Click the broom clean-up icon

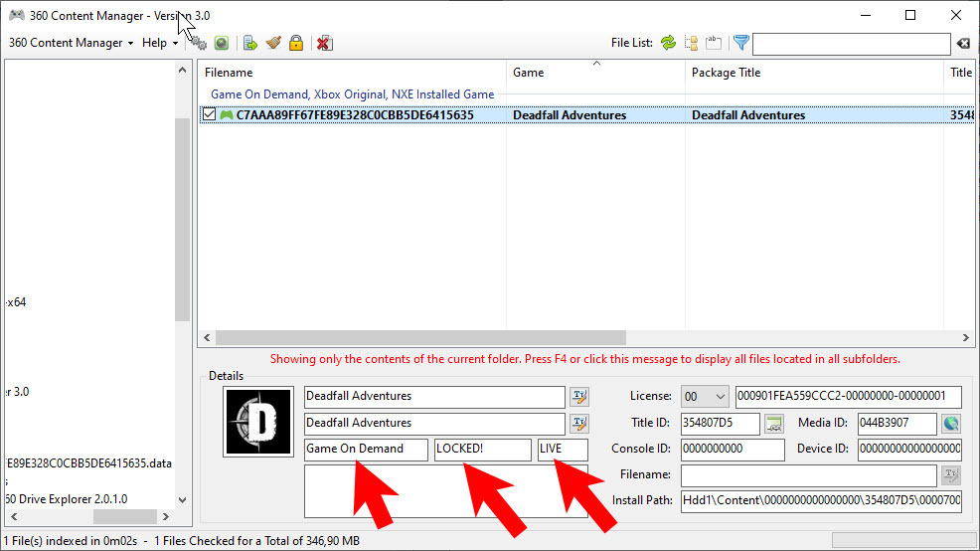click(273, 43)
